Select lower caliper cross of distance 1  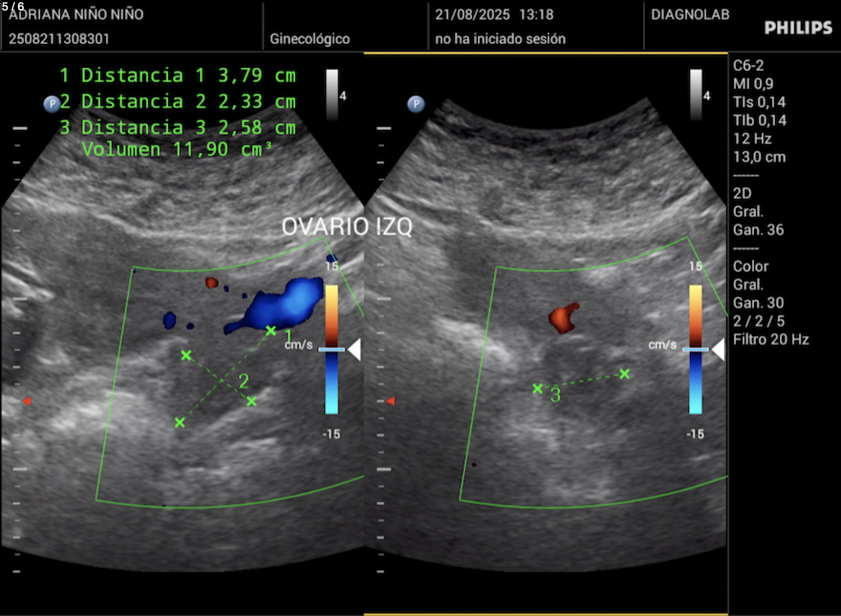[180, 422]
